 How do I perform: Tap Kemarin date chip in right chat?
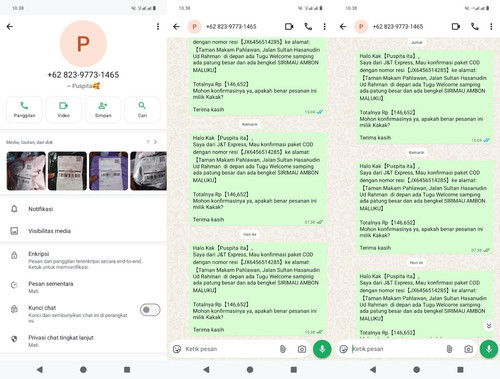416,152
